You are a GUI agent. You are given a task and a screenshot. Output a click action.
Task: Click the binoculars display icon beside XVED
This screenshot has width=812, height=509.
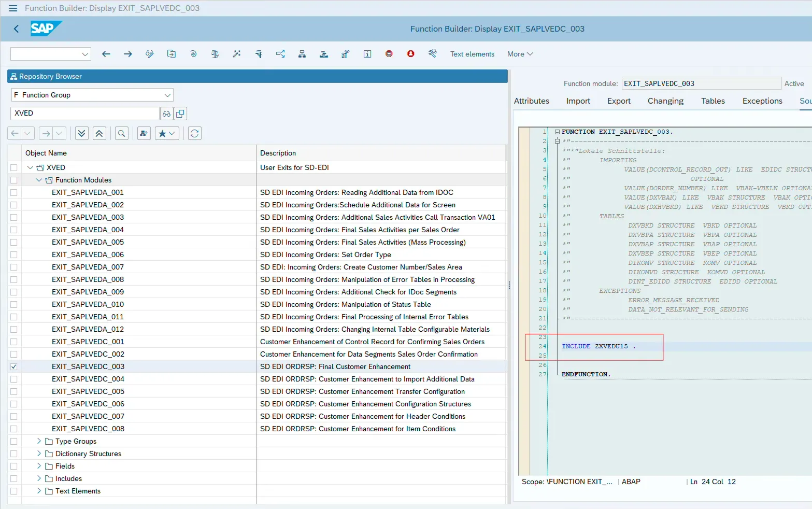166,114
